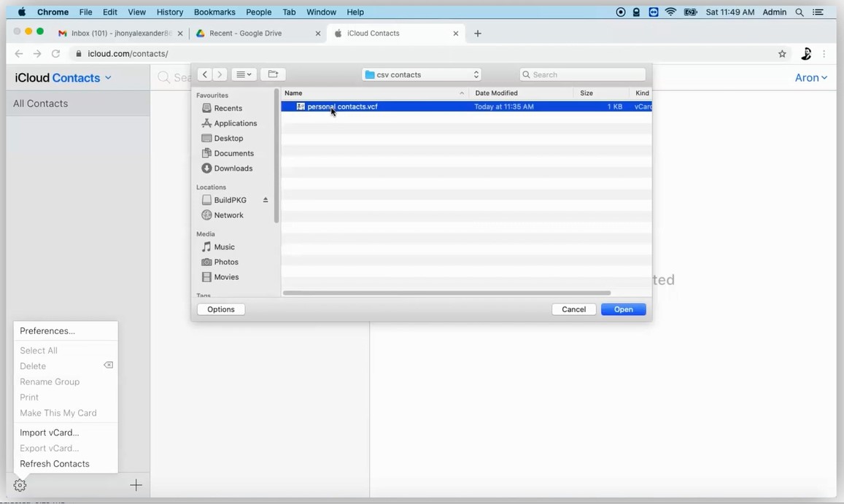Select Refresh Contacts menu entry
Viewport: 844px width, 504px height.
click(x=55, y=464)
